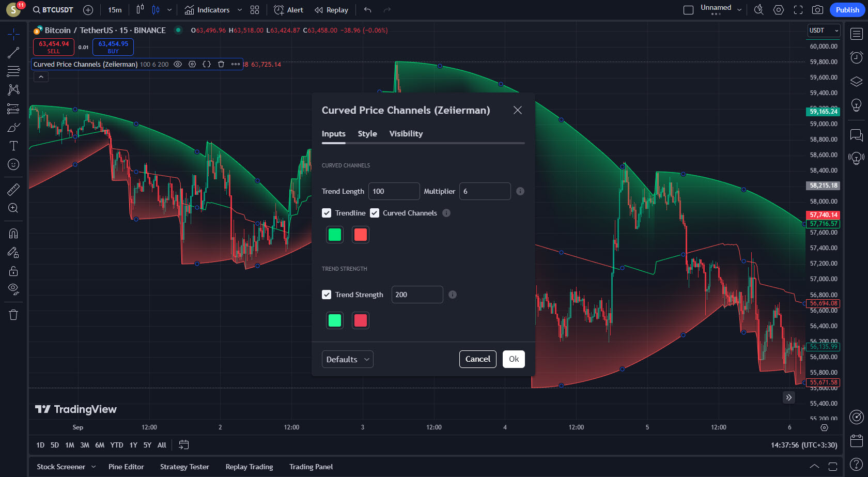Collapse the indicator legend chevron
The image size is (868, 477).
tap(41, 76)
